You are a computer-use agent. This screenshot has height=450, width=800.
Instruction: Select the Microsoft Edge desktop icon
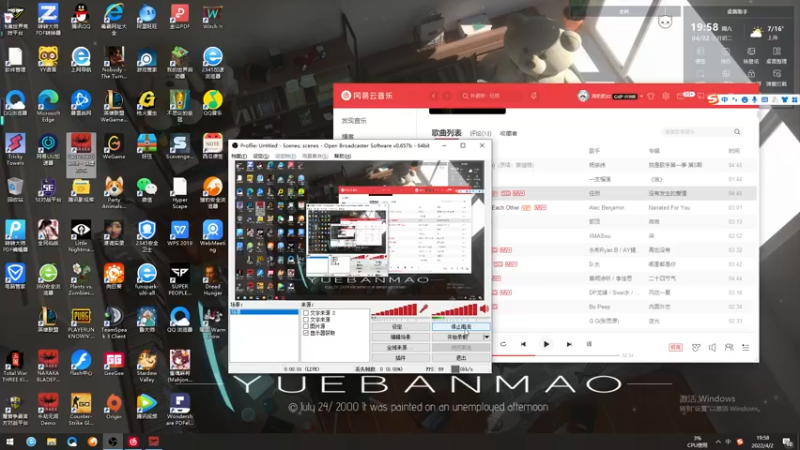pyautogui.click(x=48, y=106)
